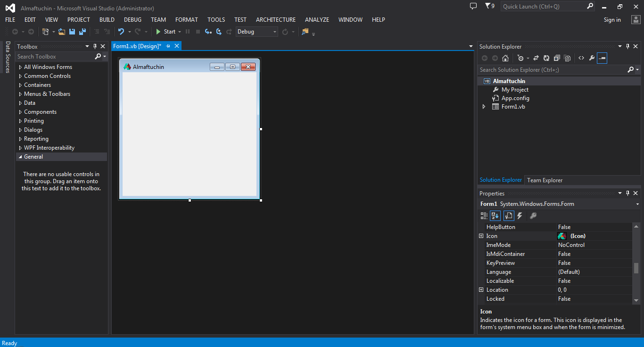644x347 pixels.
Task: Click the Open File folder icon
Action: point(62,32)
